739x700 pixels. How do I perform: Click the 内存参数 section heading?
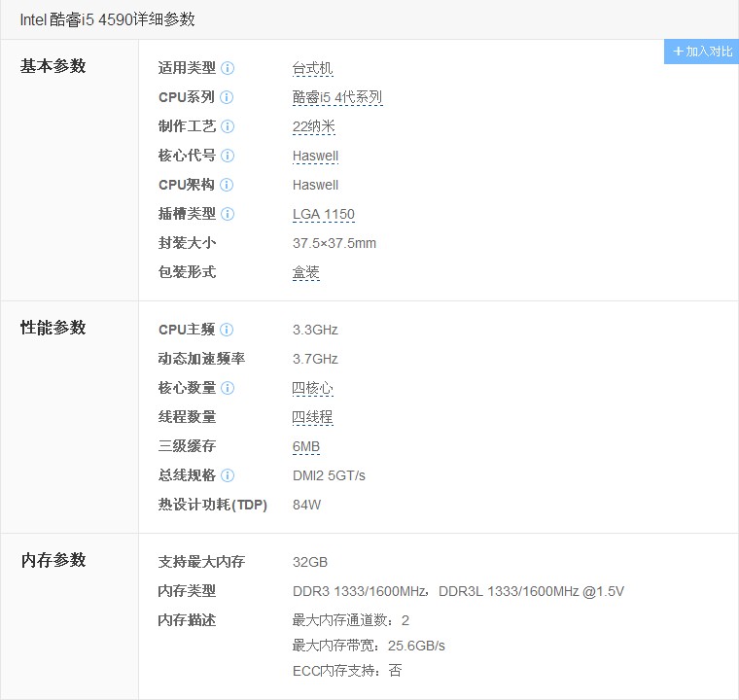pyautogui.click(x=53, y=560)
